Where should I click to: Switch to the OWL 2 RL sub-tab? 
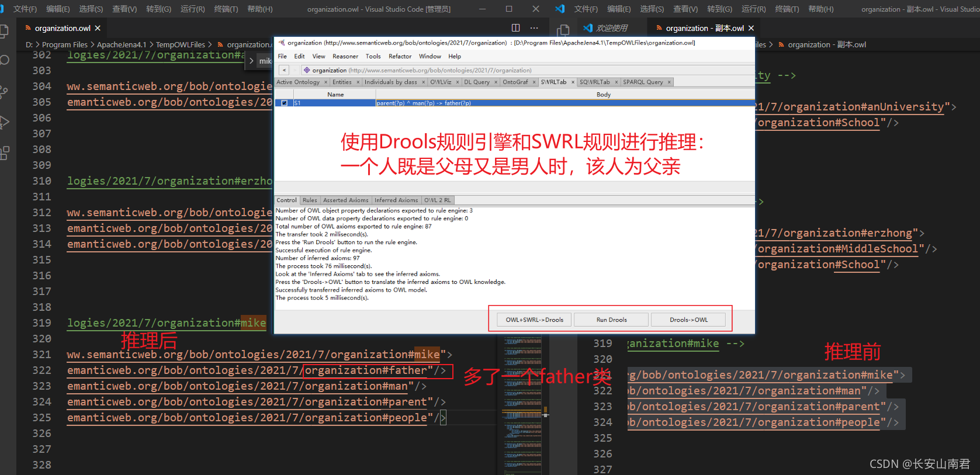(x=438, y=200)
